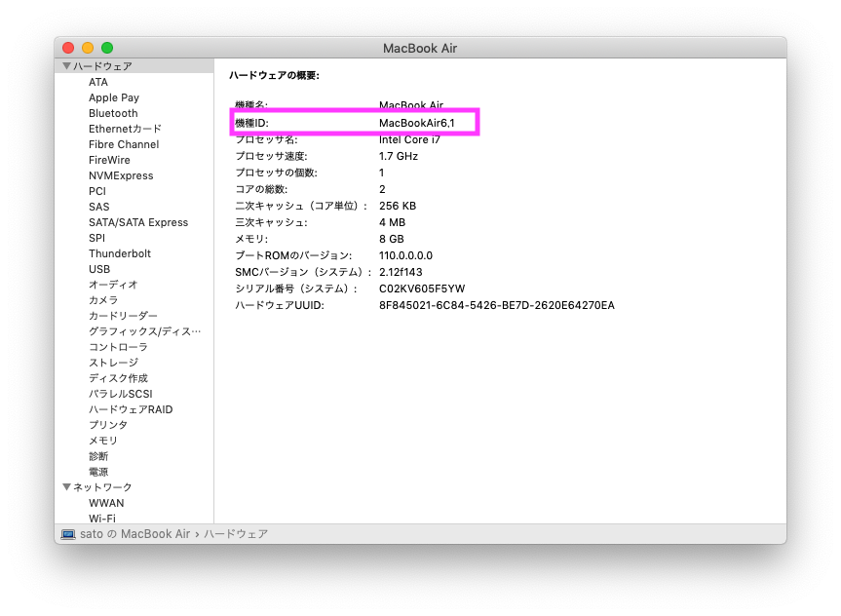Click the プロセッサの個数 label
The height and width of the screenshot is (616, 841).
point(276,173)
